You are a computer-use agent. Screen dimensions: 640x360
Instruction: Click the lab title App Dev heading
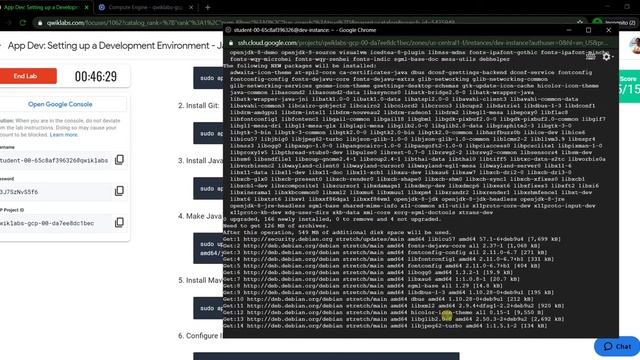click(x=115, y=46)
